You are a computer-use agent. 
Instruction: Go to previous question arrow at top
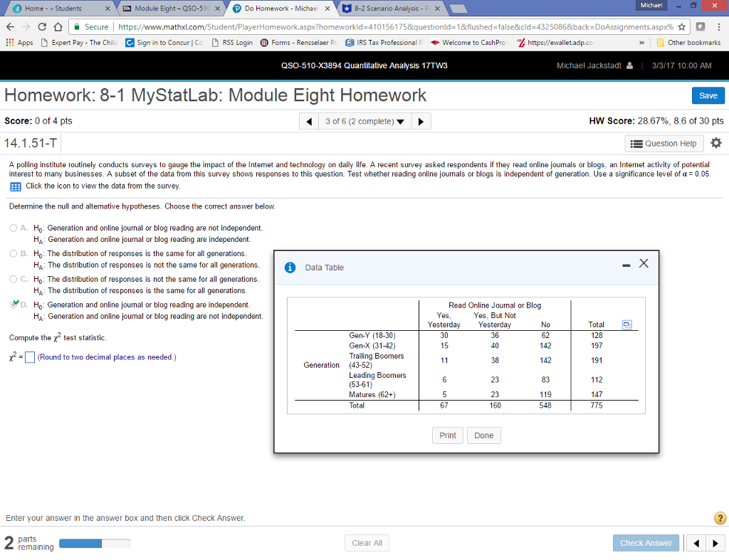click(309, 121)
